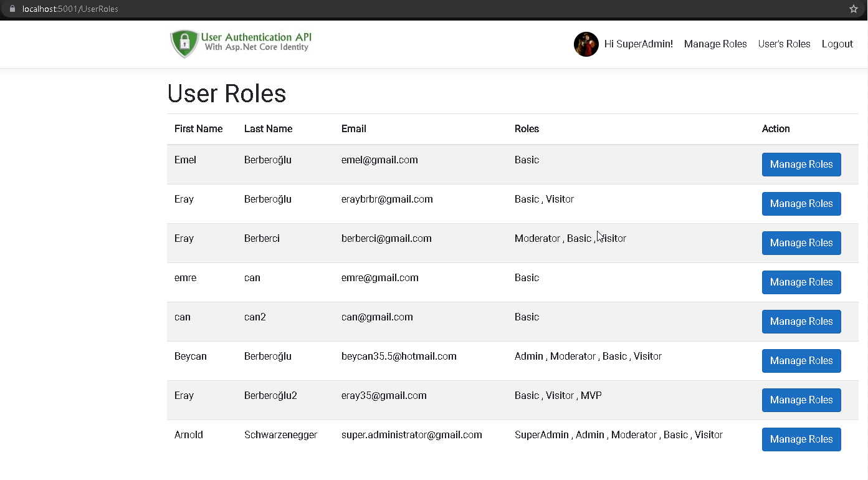Manage roles for eray35@gmail.com
The image size is (868, 480).
coord(801,400)
